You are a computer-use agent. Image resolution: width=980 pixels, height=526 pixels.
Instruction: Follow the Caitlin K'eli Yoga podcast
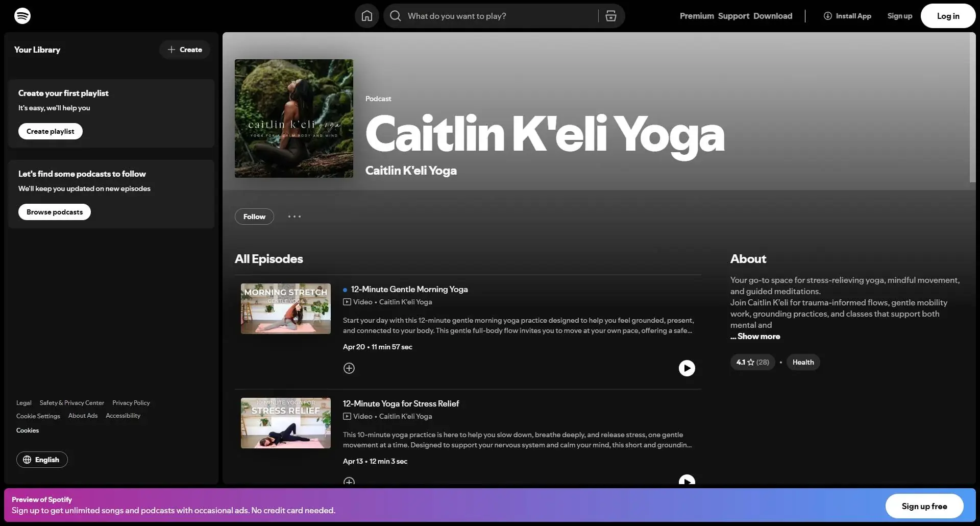click(x=254, y=217)
